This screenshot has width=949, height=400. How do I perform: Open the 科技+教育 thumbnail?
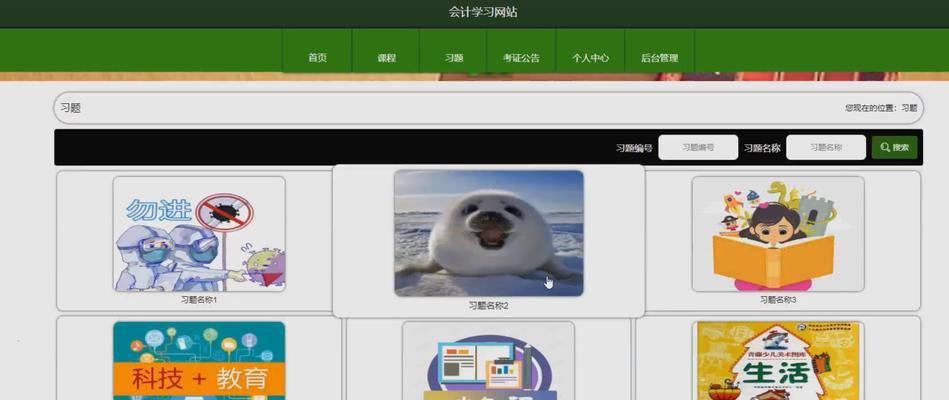[x=199, y=361]
